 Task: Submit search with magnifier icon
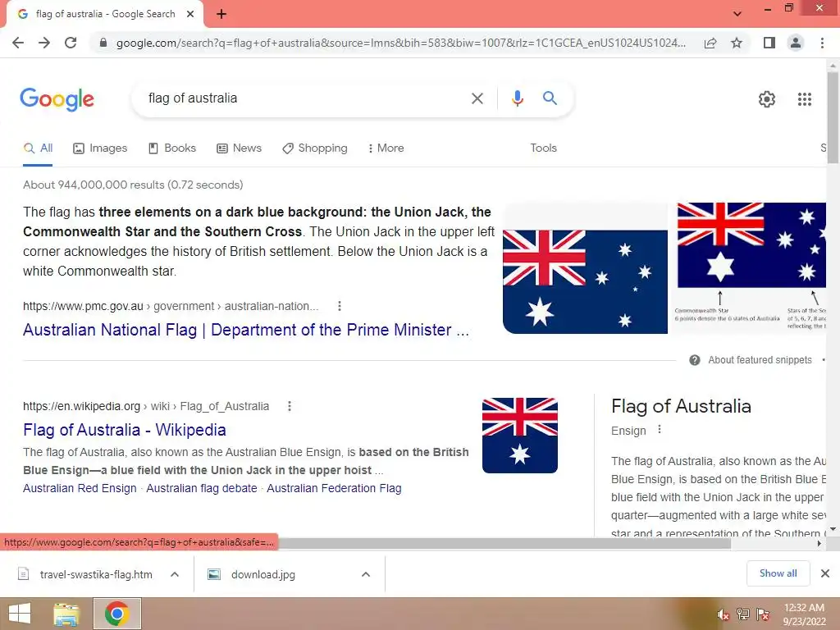click(x=550, y=98)
